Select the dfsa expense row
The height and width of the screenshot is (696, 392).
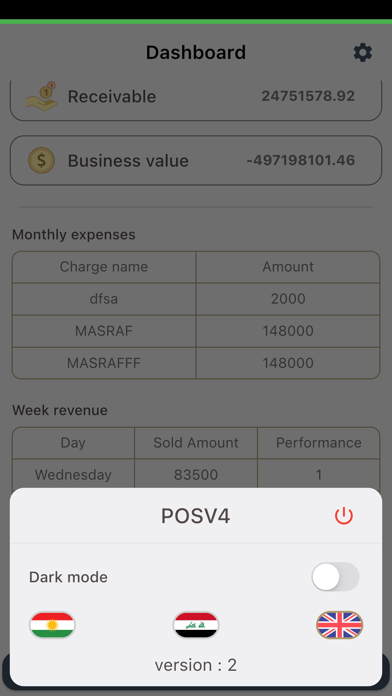196,299
